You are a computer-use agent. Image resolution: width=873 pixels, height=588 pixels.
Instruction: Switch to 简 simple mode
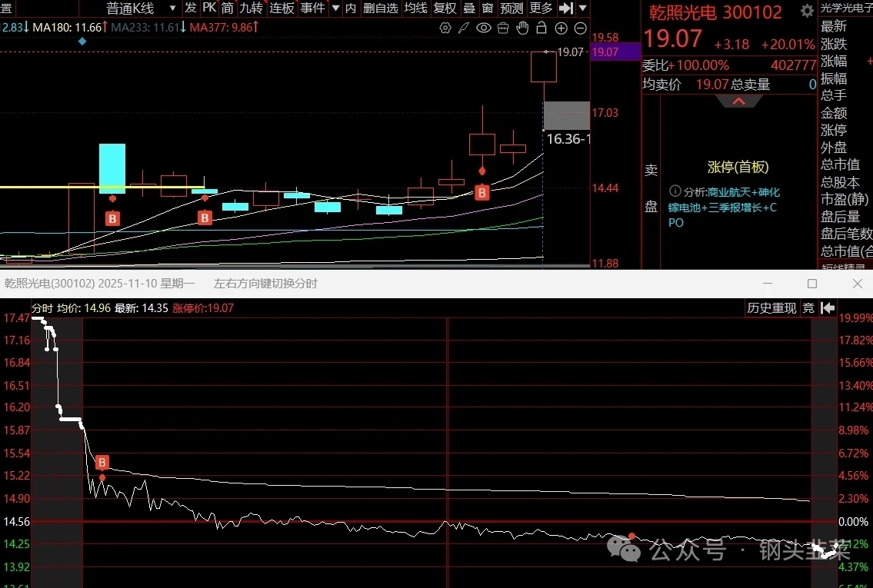(227, 8)
